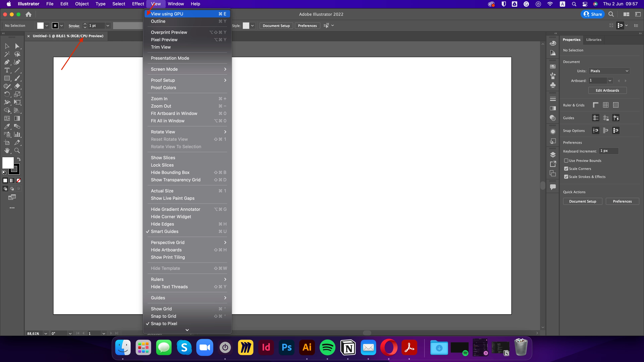644x362 pixels.
Task: Select the Pen tool
Action: tap(7, 62)
